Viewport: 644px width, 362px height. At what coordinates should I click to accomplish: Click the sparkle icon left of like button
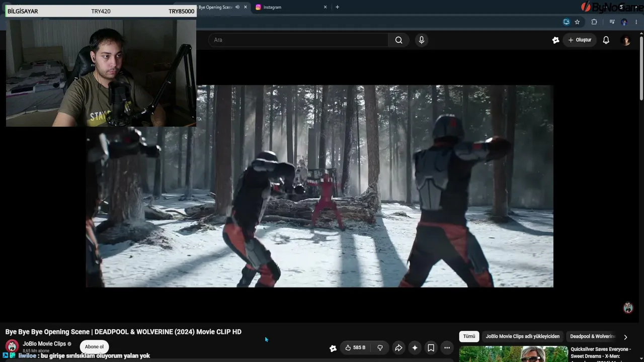click(333, 348)
